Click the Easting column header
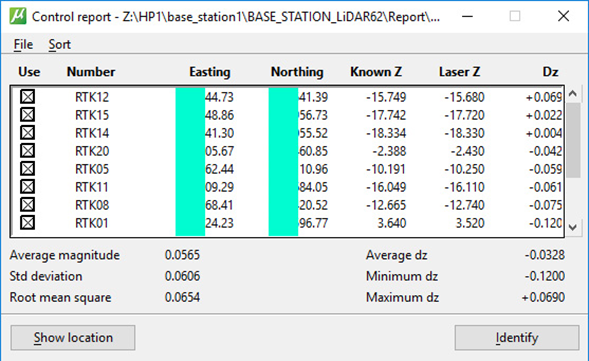 point(210,72)
